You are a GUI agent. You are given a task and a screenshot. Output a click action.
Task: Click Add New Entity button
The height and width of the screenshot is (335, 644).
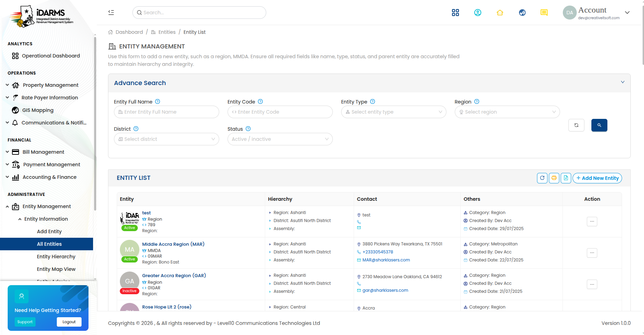(x=597, y=178)
